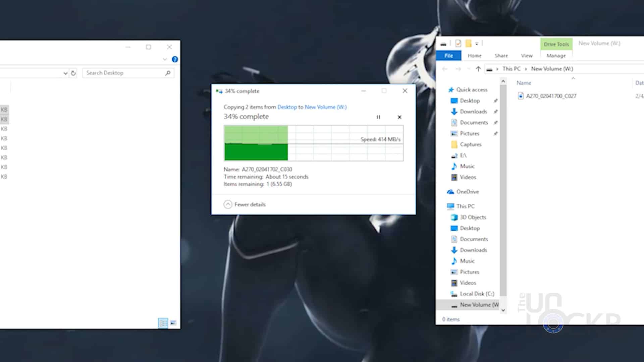644x362 pixels.
Task: Click the Search Desktop field
Action: pyautogui.click(x=124, y=73)
